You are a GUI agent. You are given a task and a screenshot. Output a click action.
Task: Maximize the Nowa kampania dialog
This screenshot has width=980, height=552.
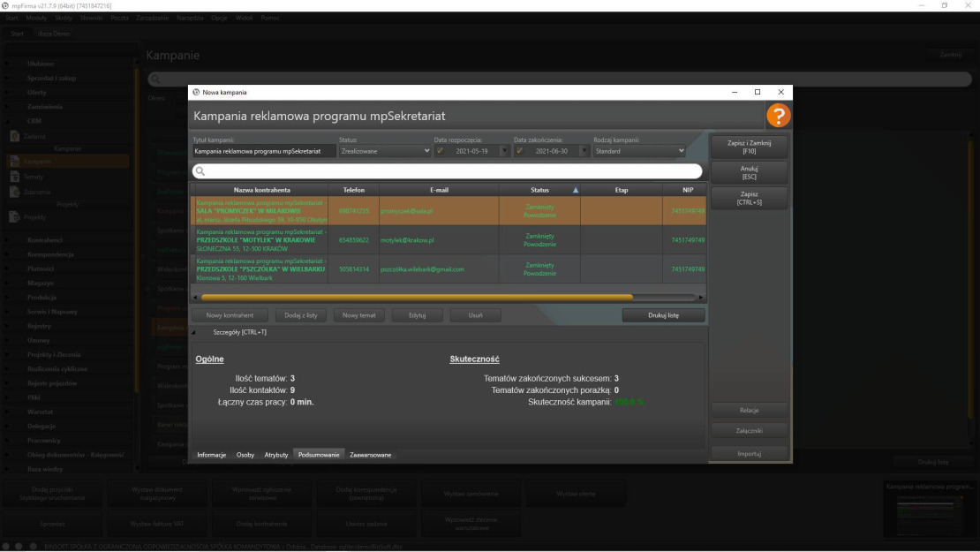[758, 92]
